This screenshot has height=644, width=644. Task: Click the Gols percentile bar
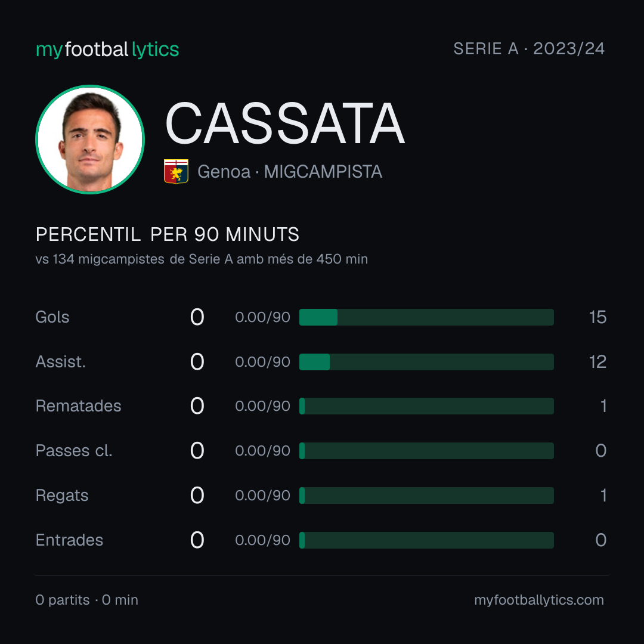tap(426, 317)
